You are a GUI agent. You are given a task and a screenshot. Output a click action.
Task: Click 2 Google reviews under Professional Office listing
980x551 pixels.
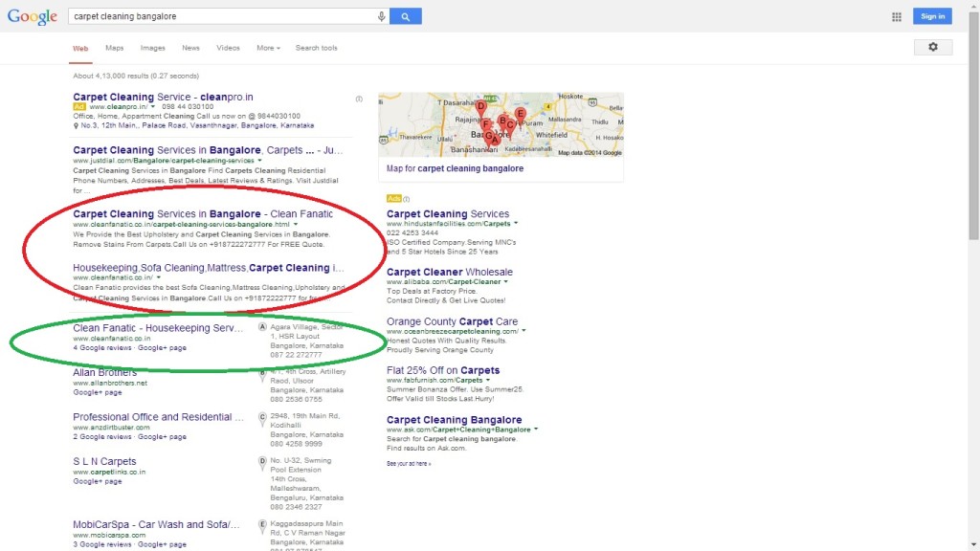click(x=101, y=436)
